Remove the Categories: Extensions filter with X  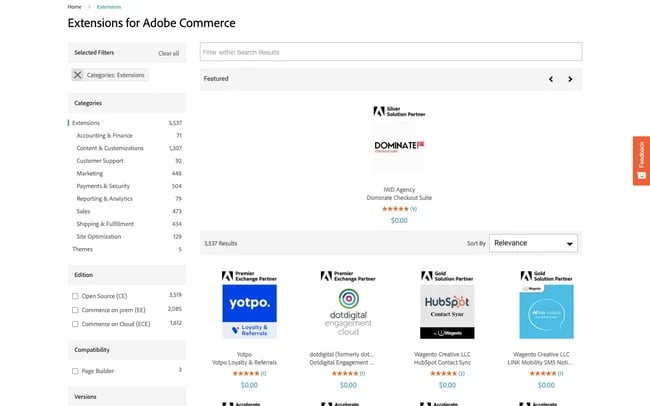(78, 75)
